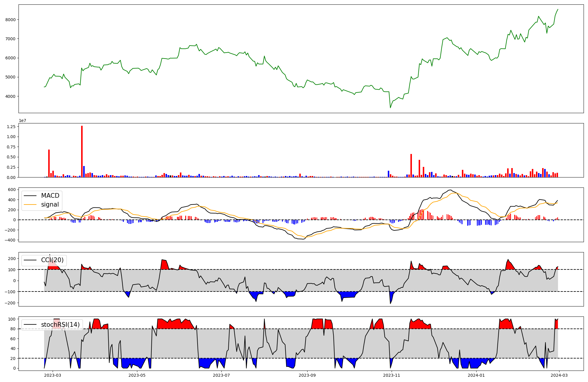Screen dimensions: 588x382
Task: Click the 600 tick on MACD axis
Action: (12, 190)
